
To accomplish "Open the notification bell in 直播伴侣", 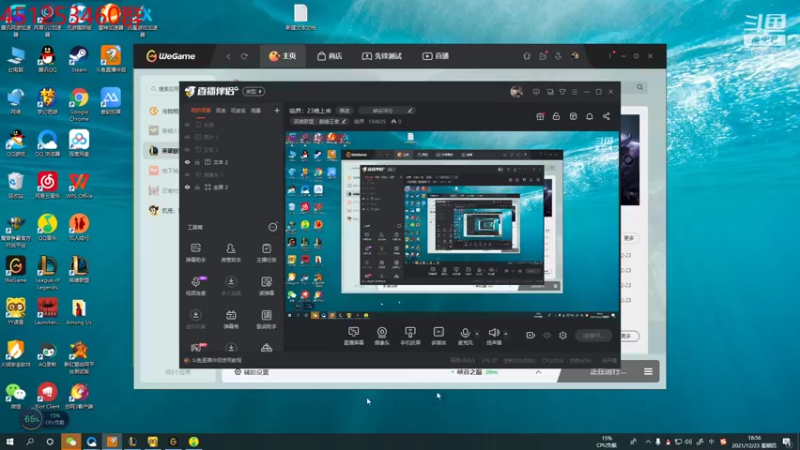I will (x=589, y=116).
